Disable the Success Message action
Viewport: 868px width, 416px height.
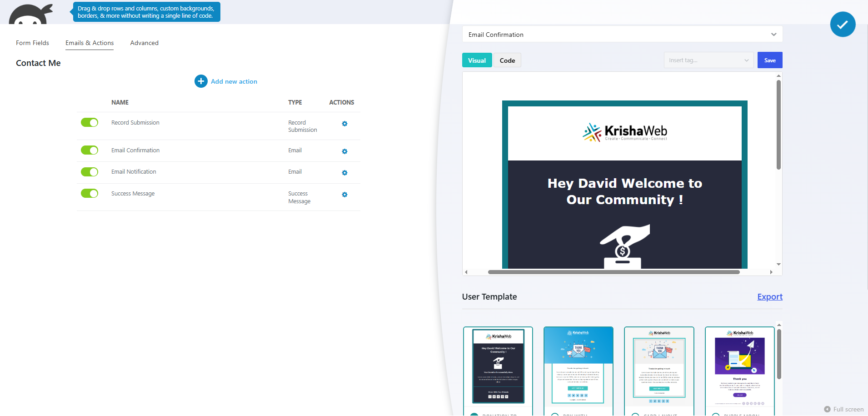coord(90,193)
